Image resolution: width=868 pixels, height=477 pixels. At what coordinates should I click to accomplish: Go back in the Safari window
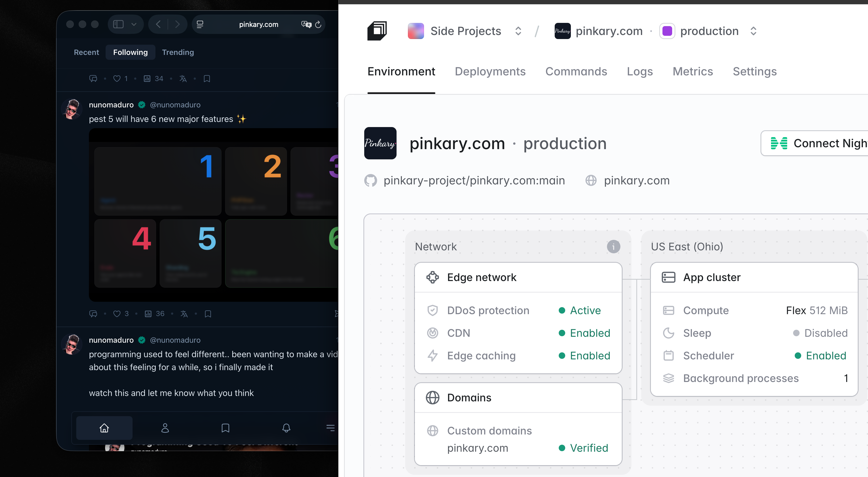158,24
